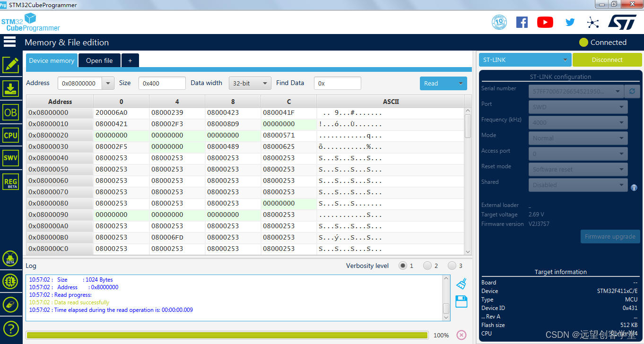Select cell 08000571 in the table
This screenshot has height=344, width=644.
(288, 136)
